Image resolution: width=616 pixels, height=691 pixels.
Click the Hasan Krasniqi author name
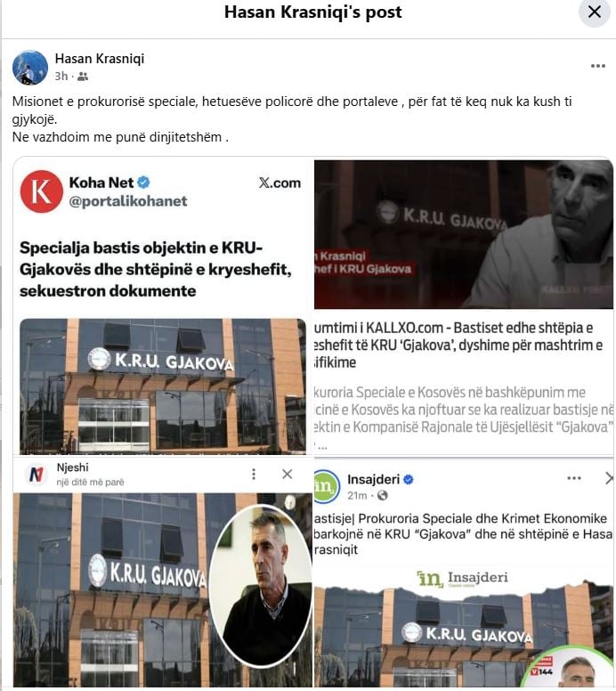(x=100, y=59)
